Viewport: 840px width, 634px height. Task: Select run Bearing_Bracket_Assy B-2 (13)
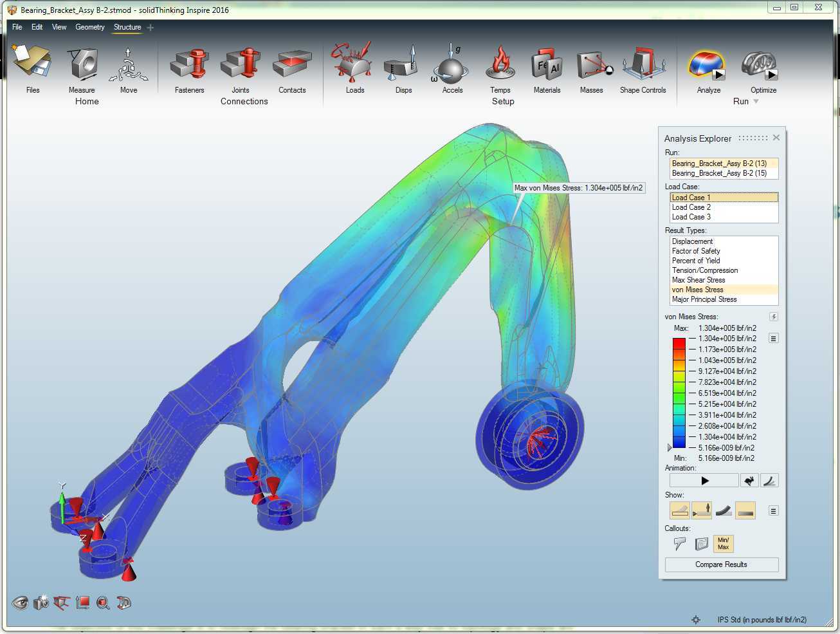(x=724, y=163)
